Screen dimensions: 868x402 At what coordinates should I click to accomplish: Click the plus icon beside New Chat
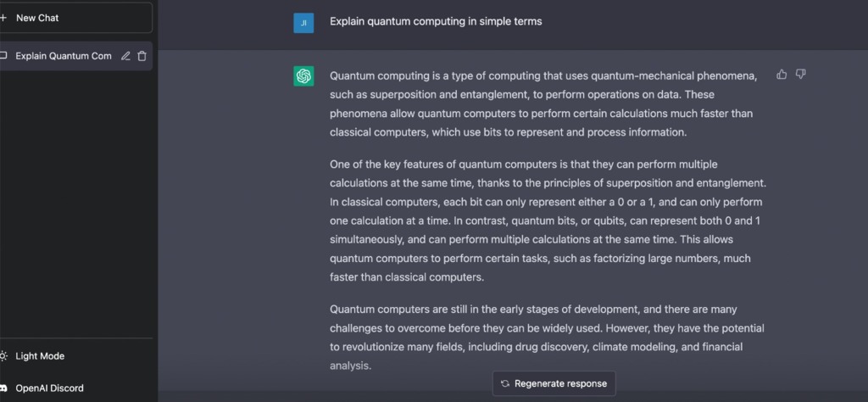point(3,18)
